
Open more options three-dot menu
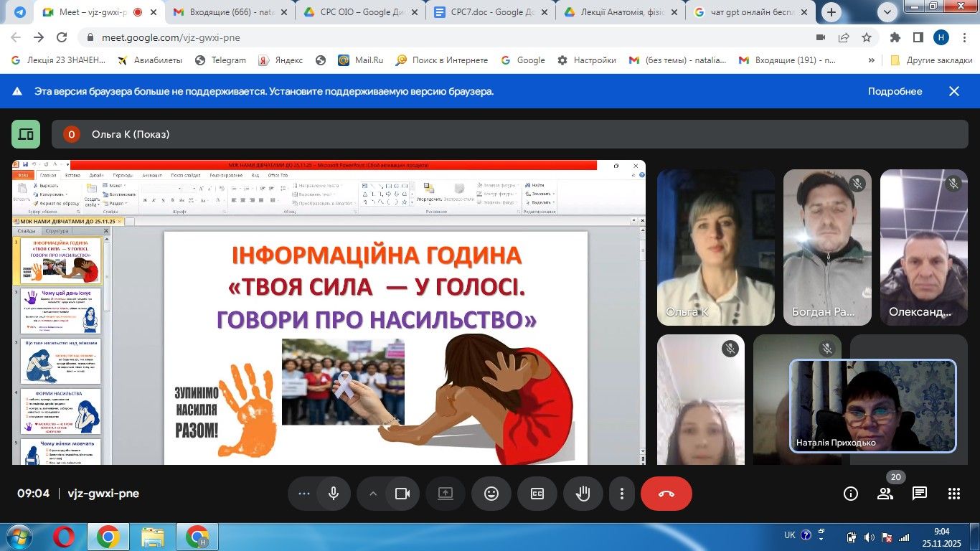622,494
